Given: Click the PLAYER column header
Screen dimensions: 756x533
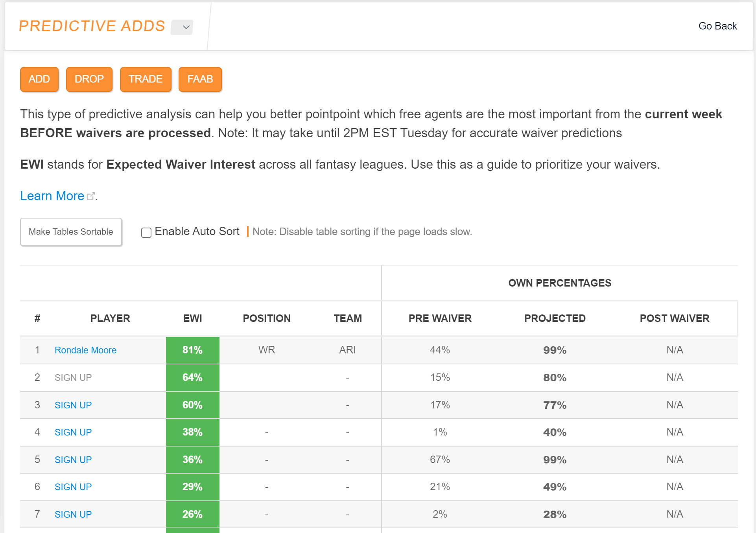Looking at the screenshot, I should pyautogui.click(x=110, y=318).
